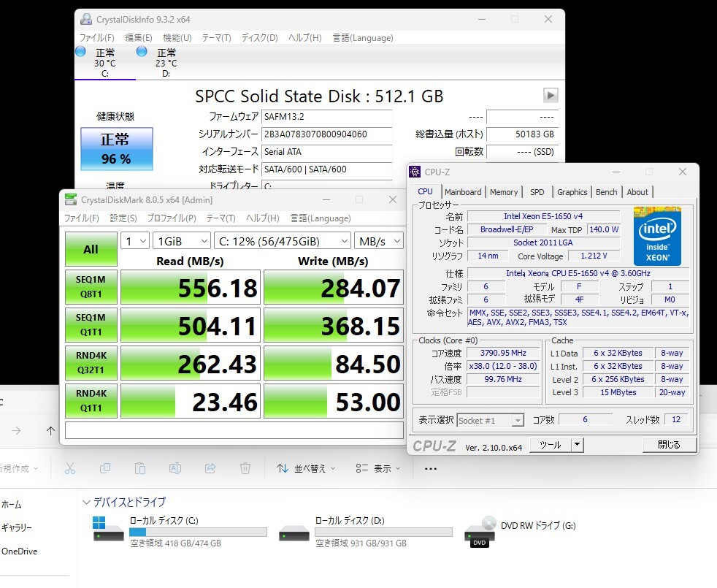Click the Explorer forward arrow

click(16, 430)
